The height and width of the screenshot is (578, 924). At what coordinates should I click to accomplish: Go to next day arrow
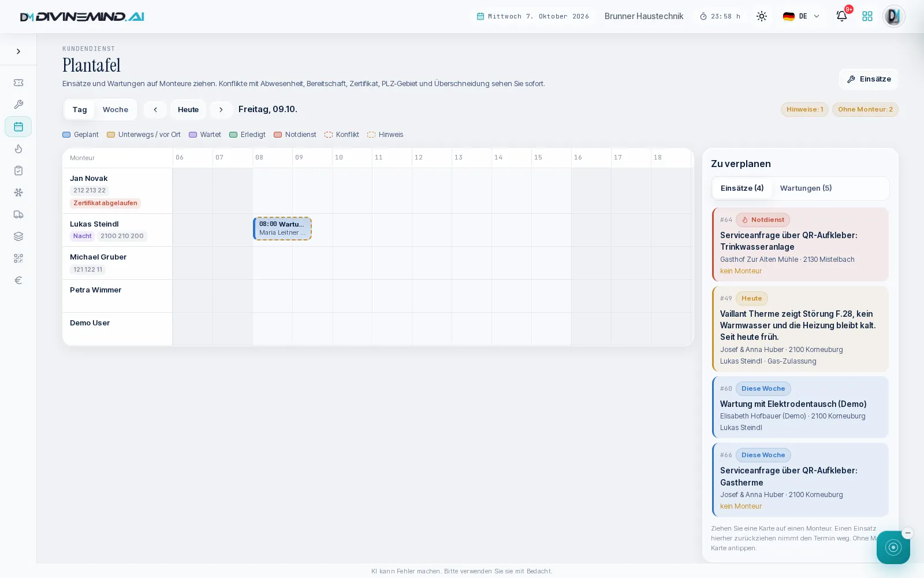coord(221,109)
